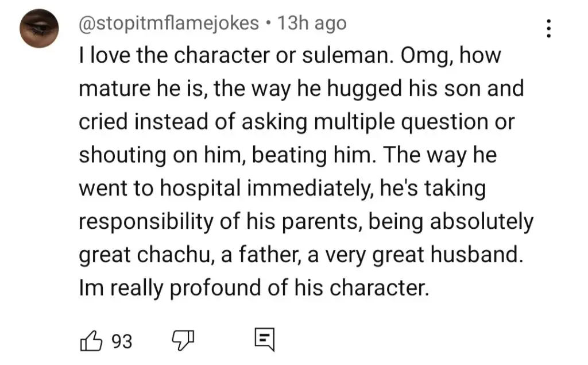This screenshot has width=588, height=365.
Task: Open replies with the comment bubble icon
Action: tap(264, 340)
